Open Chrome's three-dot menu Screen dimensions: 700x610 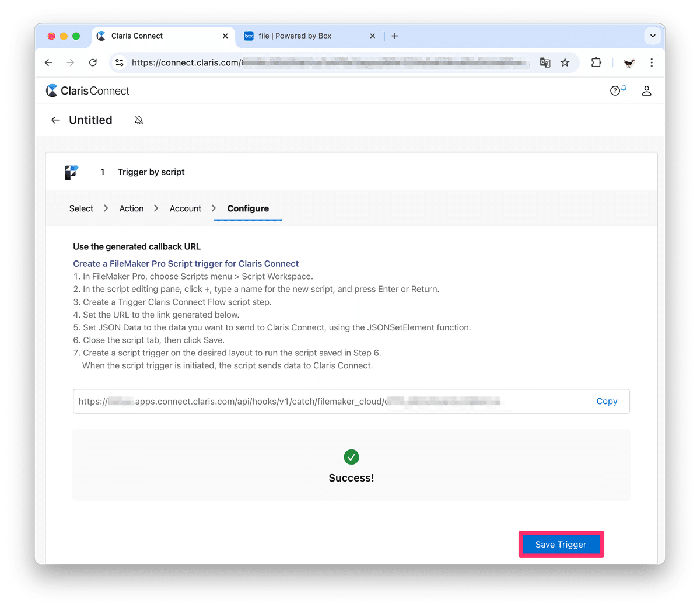[652, 62]
